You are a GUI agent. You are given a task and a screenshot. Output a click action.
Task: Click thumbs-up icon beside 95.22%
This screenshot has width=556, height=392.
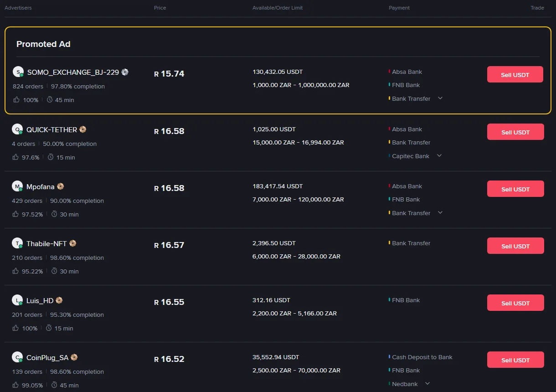[x=15, y=271]
